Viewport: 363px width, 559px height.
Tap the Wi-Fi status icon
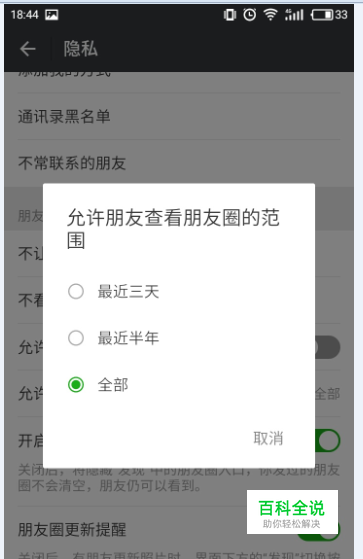tap(270, 15)
